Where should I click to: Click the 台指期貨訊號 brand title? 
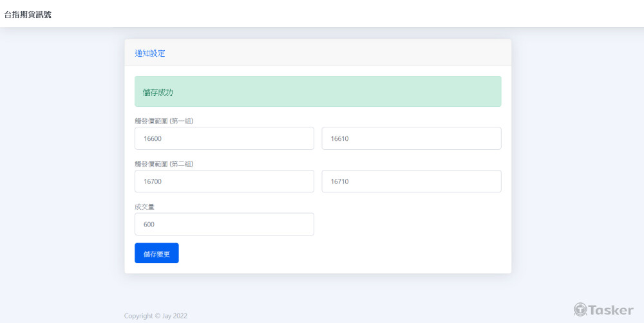tap(28, 14)
